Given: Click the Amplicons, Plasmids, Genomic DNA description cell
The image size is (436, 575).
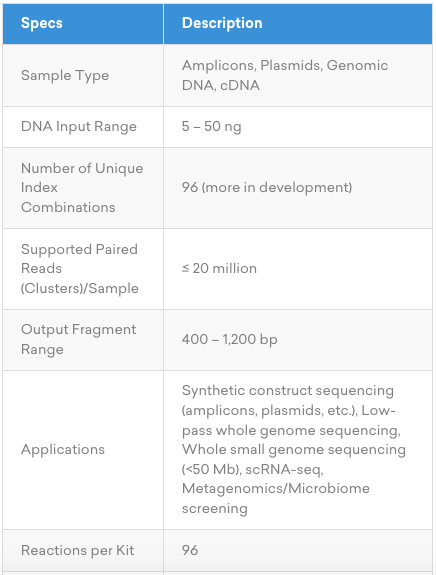Looking at the screenshot, I should click(285, 75).
